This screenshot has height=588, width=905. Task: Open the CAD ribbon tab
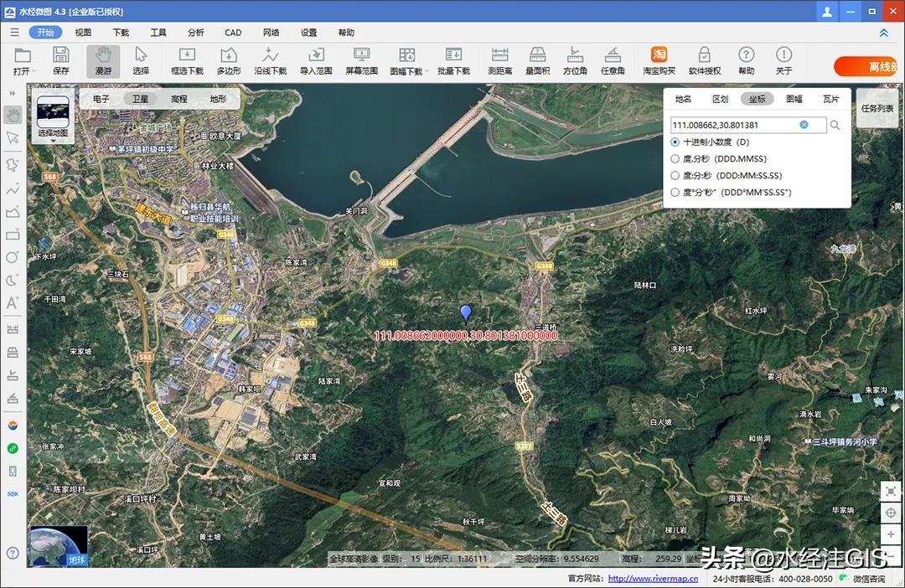point(233,33)
